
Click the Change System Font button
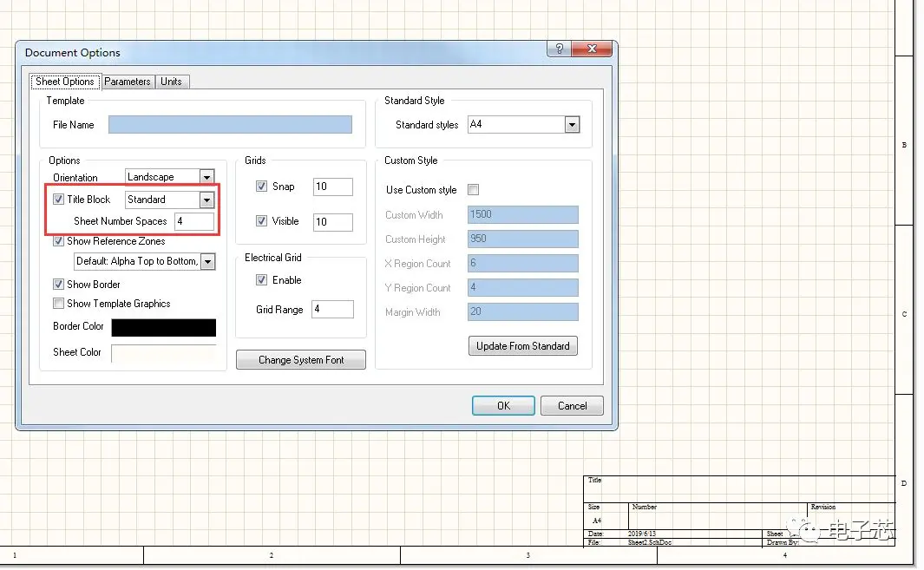(x=301, y=359)
